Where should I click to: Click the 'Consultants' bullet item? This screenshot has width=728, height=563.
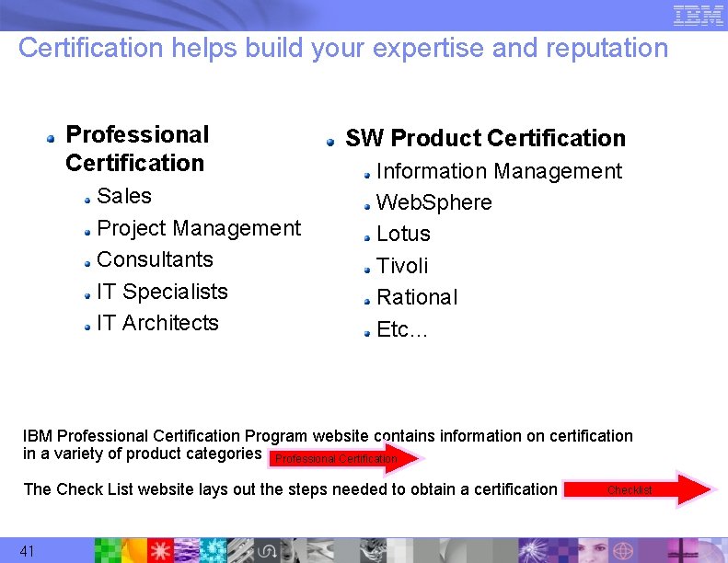pos(155,259)
